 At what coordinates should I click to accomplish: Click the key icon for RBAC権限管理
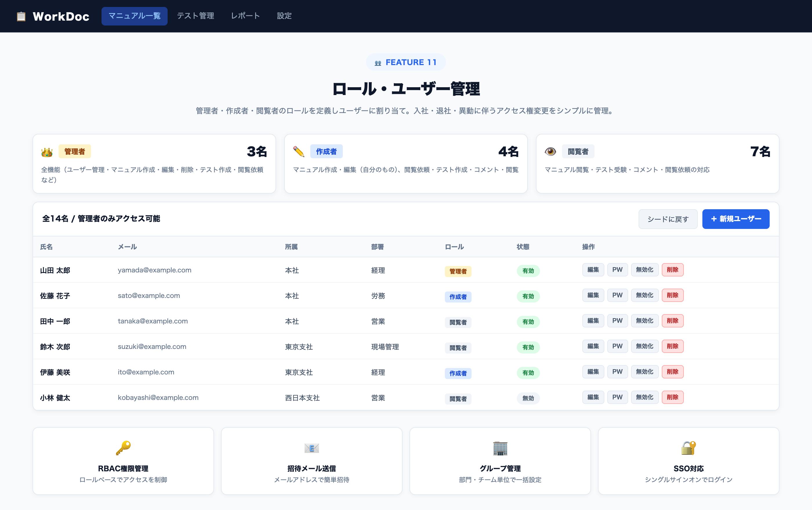[x=123, y=448]
